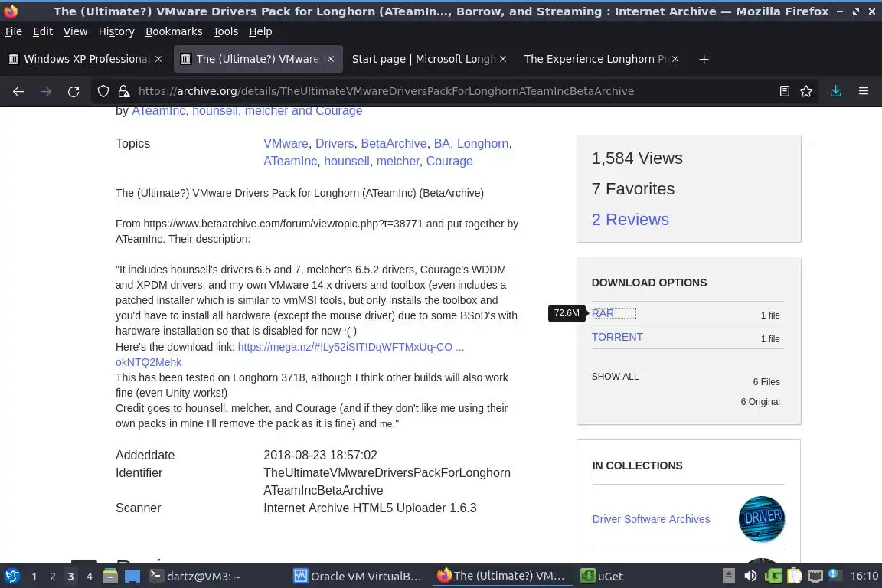
Task: Follow the mega.nz download link
Action: pos(351,347)
